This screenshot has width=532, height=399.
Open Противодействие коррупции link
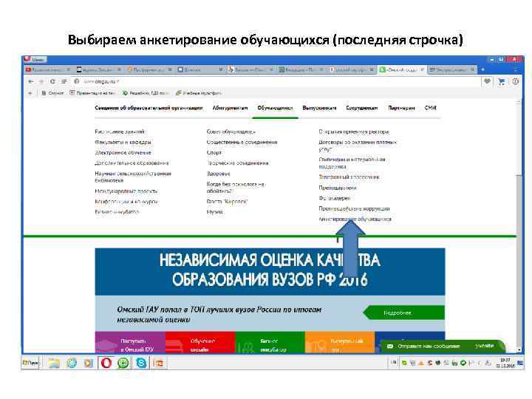click(x=354, y=208)
